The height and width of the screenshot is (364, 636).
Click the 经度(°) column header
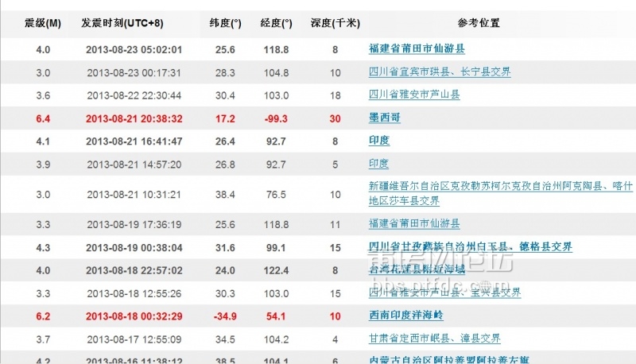276,23
